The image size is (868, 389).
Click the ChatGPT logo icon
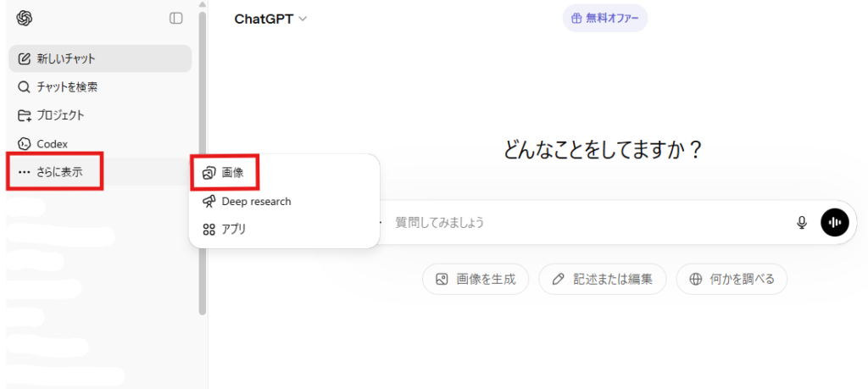(x=24, y=18)
